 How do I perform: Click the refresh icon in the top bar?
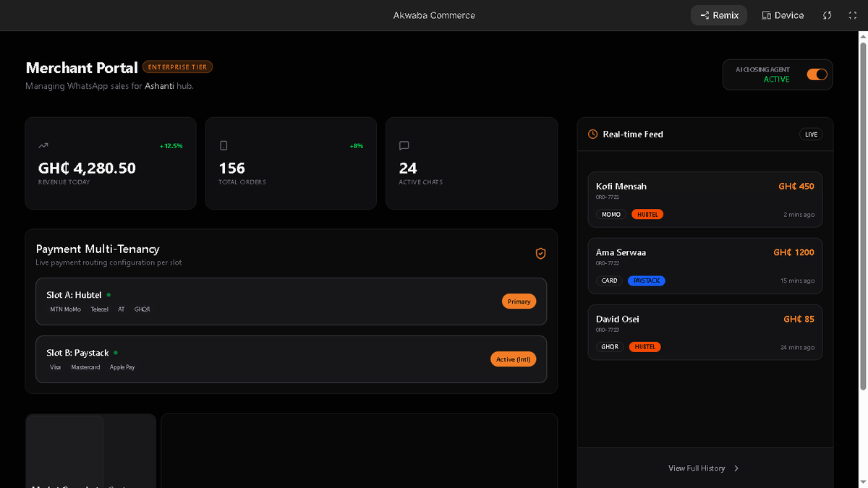(x=827, y=14)
